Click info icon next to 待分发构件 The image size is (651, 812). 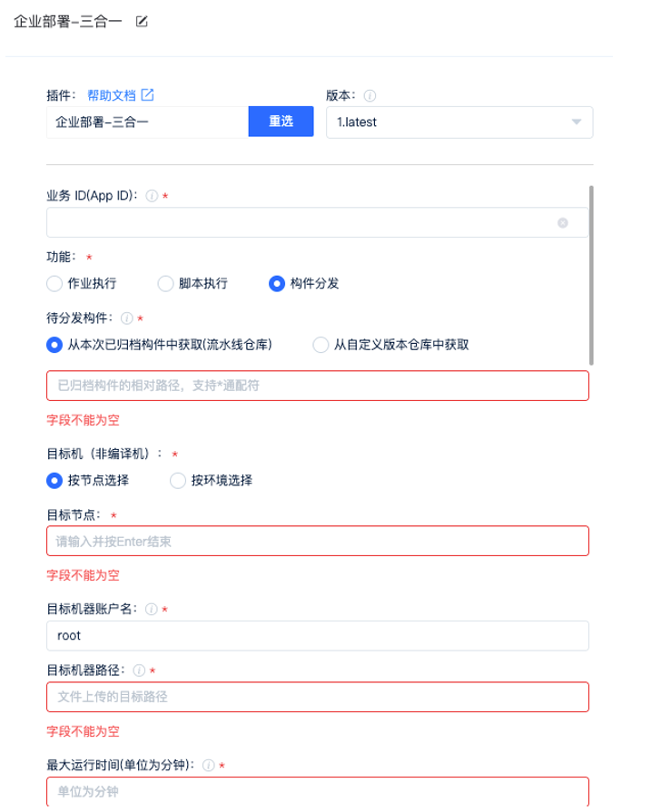click(x=127, y=318)
